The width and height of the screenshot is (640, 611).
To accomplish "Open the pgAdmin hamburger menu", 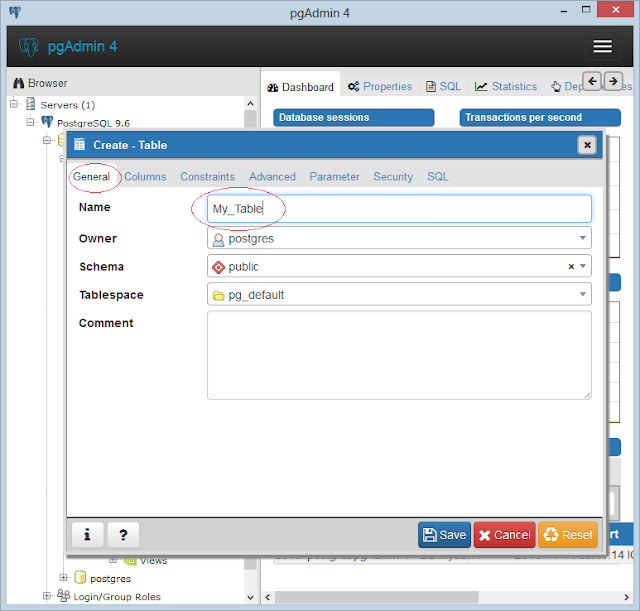I will (602, 46).
